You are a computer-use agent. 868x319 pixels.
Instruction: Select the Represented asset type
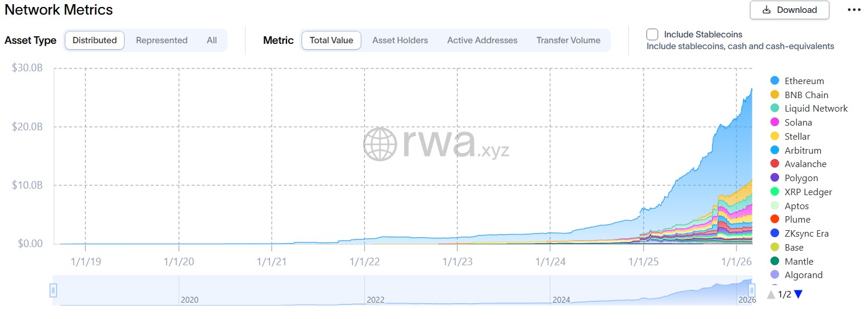[161, 40]
